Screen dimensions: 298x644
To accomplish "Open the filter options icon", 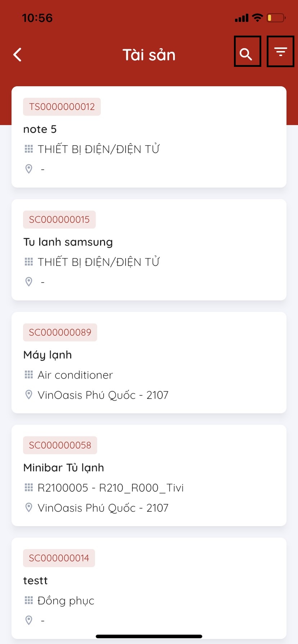I will (280, 51).
